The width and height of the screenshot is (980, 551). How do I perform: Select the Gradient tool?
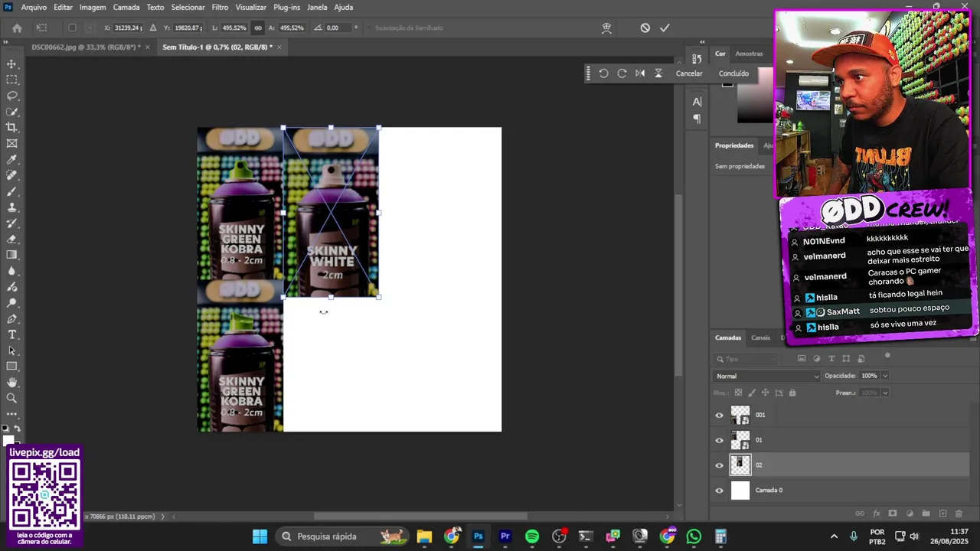(11, 255)
